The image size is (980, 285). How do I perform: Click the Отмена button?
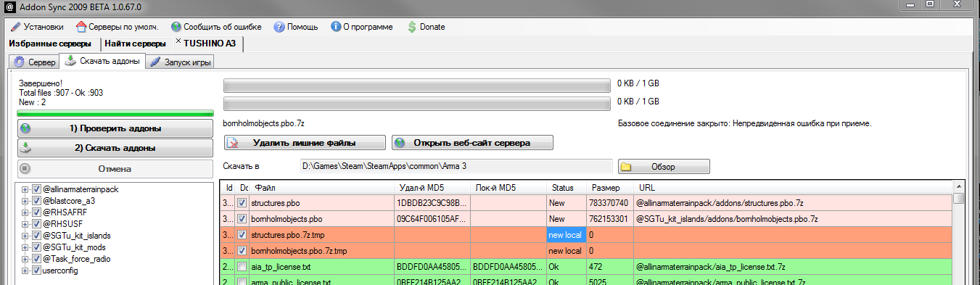tap(115, 168)
